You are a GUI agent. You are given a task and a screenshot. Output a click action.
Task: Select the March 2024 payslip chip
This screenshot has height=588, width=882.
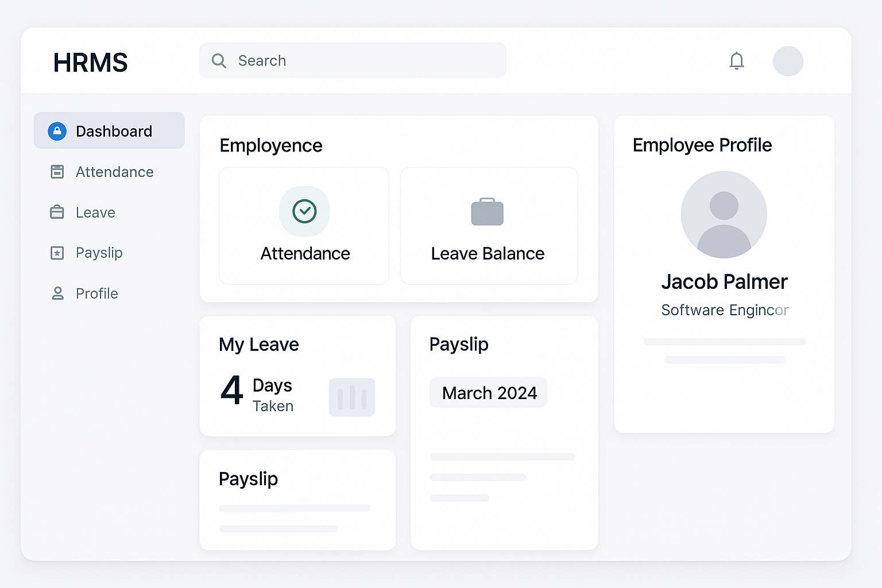tap(489, 393)
